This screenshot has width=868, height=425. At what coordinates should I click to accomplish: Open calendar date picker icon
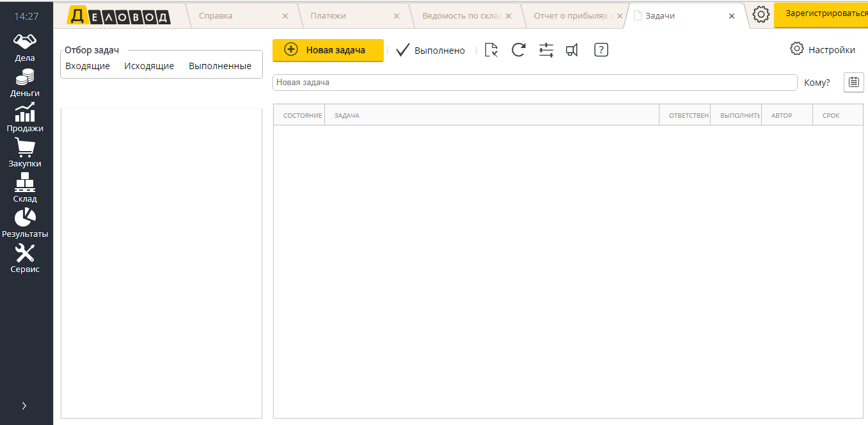(x=853, y=82)
